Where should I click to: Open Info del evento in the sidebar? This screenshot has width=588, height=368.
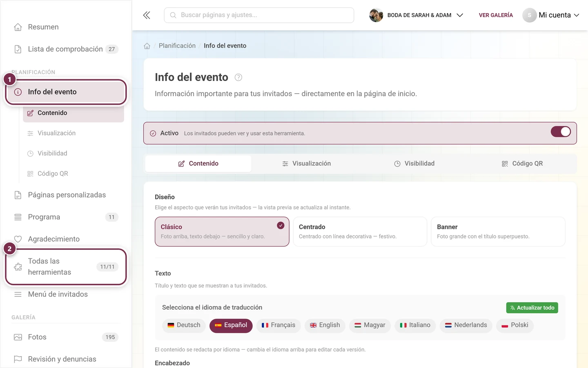click(x=66, y=92)
